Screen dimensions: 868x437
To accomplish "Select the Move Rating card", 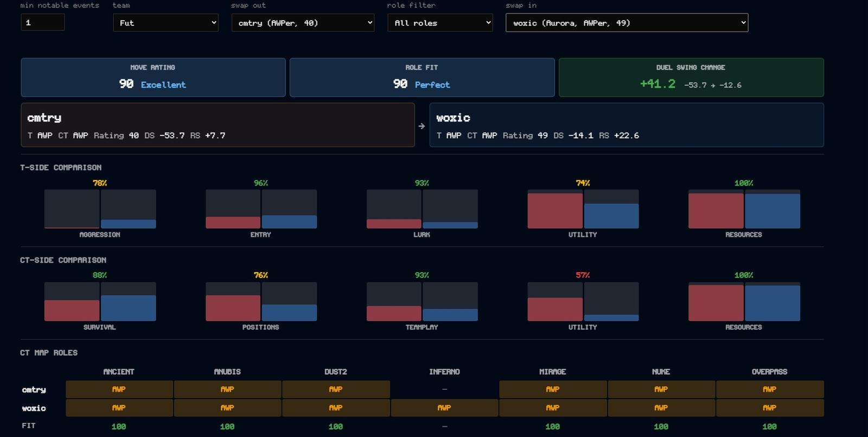I will pos(153,78).
